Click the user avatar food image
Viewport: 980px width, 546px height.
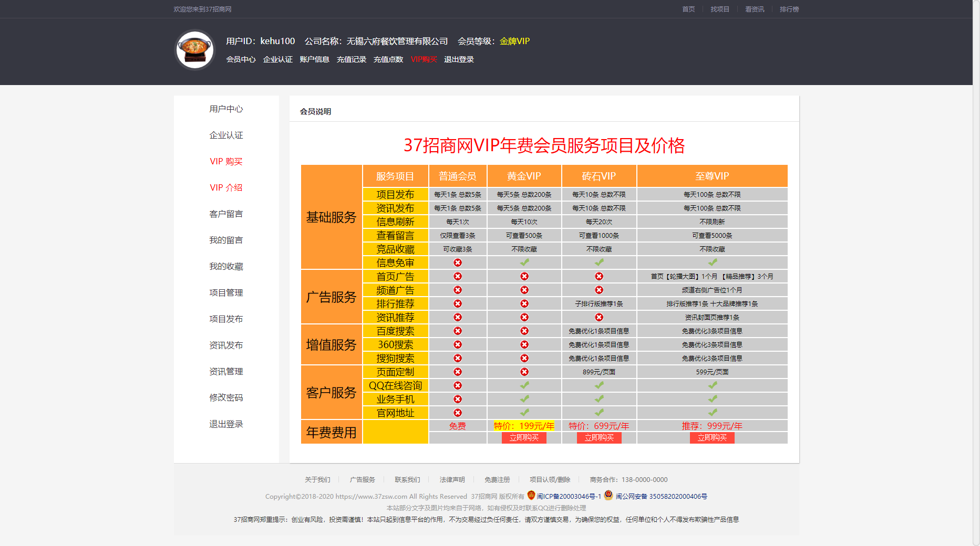195,50
